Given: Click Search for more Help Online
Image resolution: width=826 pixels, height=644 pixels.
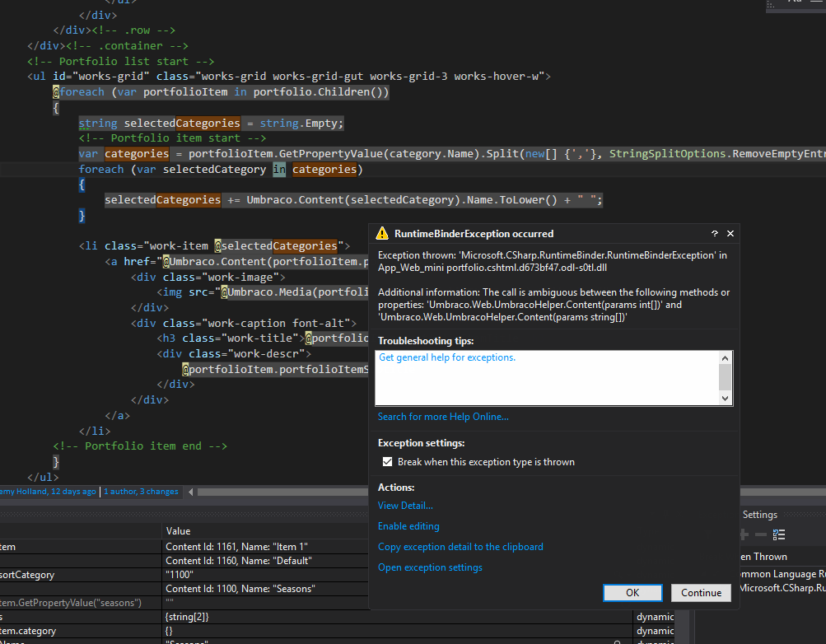Looking at the screenshot, I should coord(443,417).
